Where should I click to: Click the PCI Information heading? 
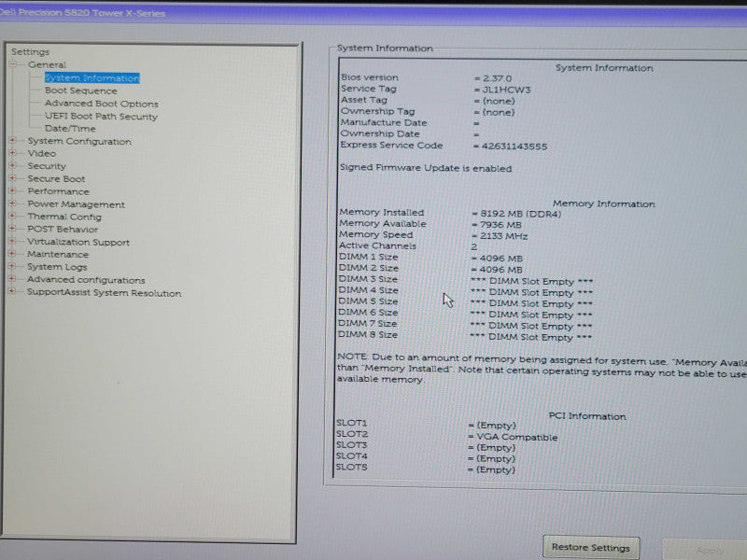point(587,416)
